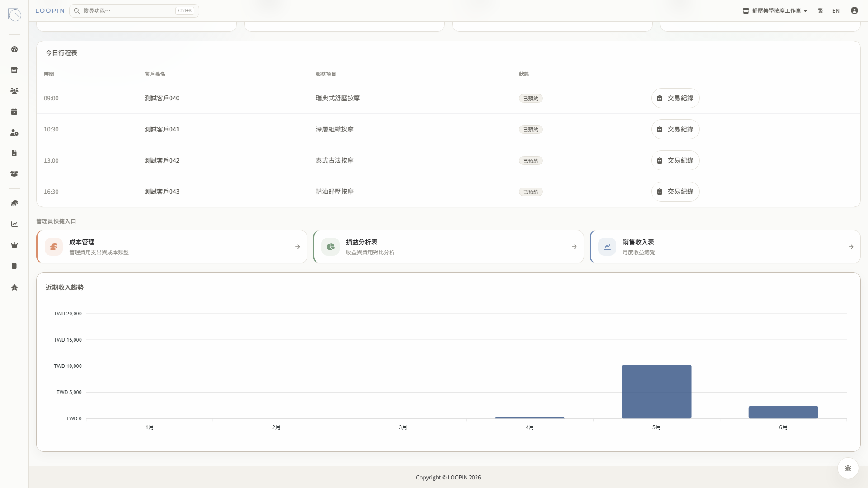Open 交易紀錄 for 測試客戶040
This screenshot has width=868, height=488.
[675, 98]
